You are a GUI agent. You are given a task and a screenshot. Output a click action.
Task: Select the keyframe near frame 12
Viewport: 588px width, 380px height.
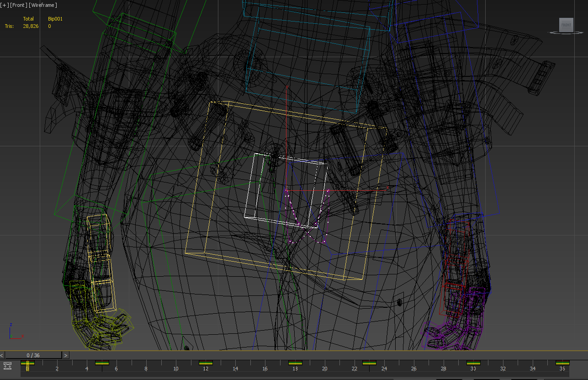[x=206, y=363]
